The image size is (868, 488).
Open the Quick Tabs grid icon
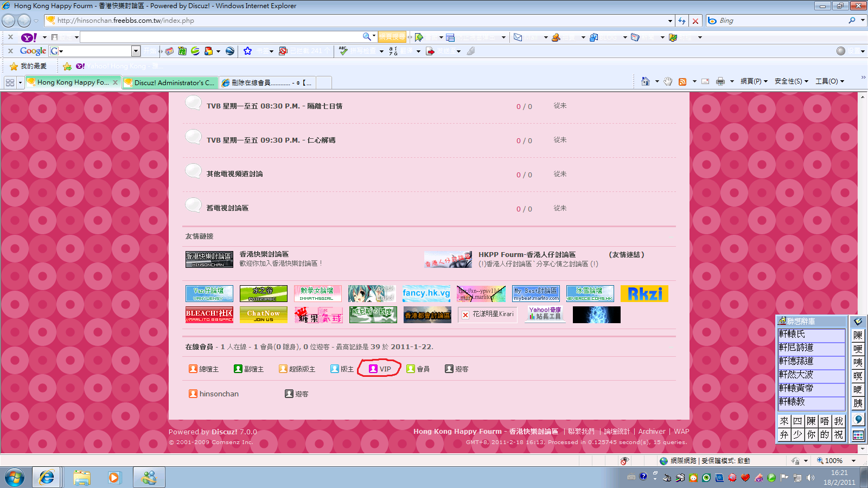pyautogui.click(x=10, y=82)
